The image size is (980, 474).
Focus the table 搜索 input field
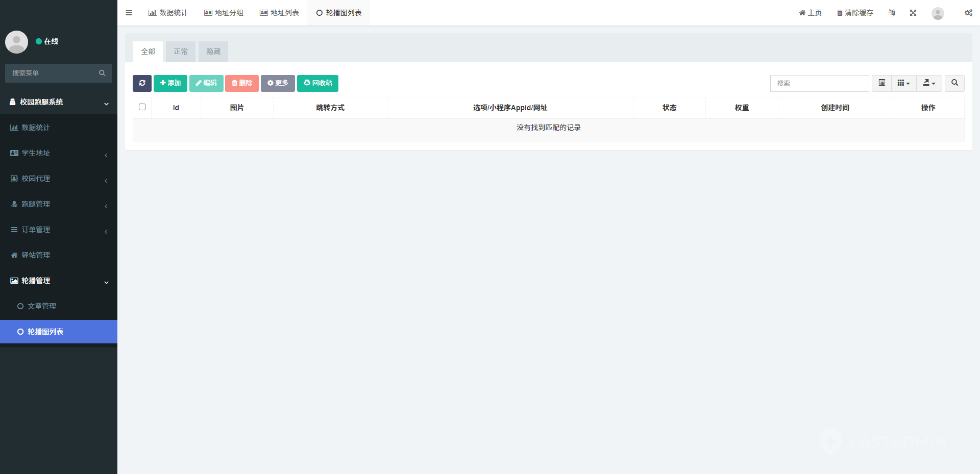click(819, 83)
